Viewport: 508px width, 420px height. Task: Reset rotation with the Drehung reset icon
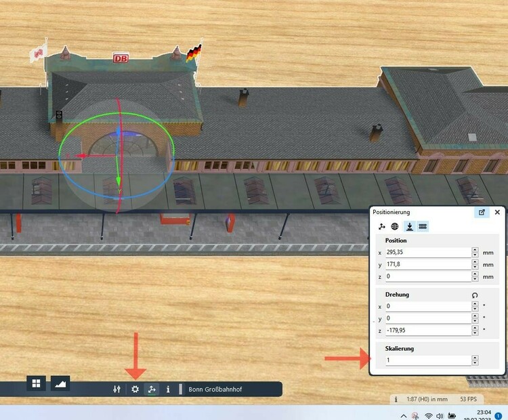pyautogui.click(x=475, y=295)
